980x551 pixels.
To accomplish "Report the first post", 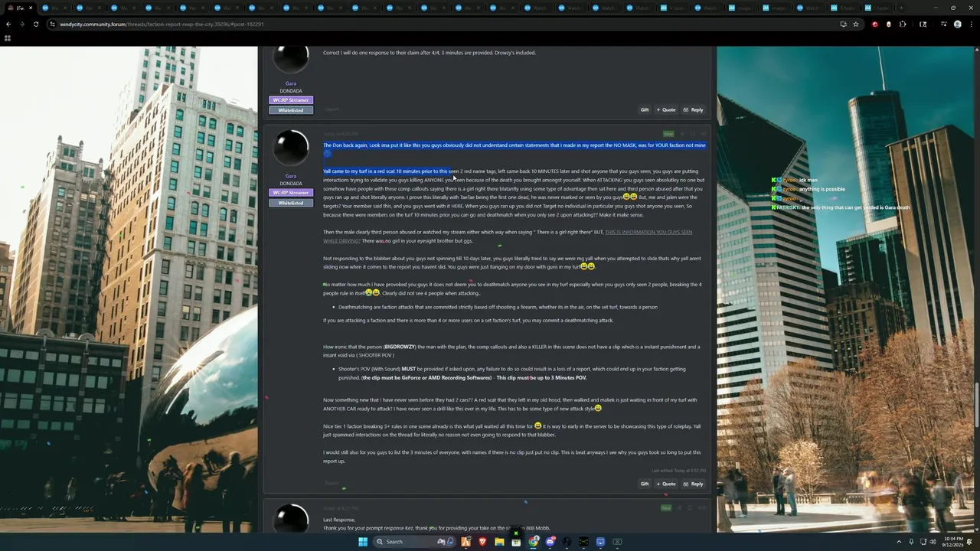I will [x=331, y=109].
